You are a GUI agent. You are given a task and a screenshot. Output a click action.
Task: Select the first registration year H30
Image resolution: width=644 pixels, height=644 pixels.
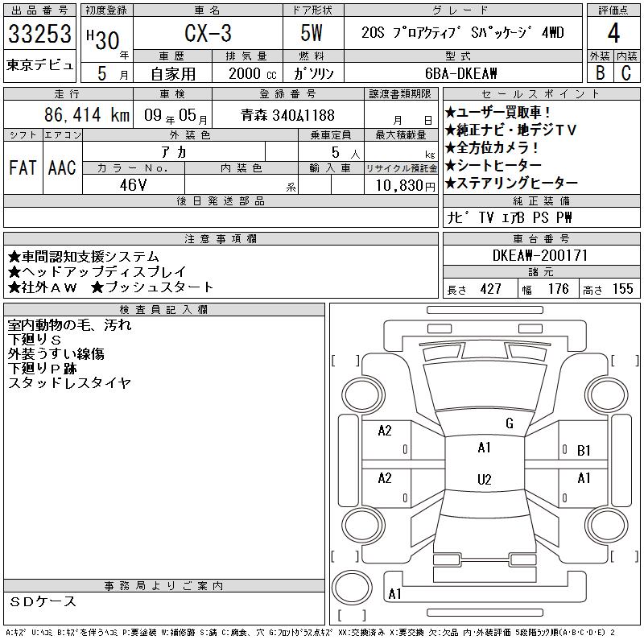point(104,39)
